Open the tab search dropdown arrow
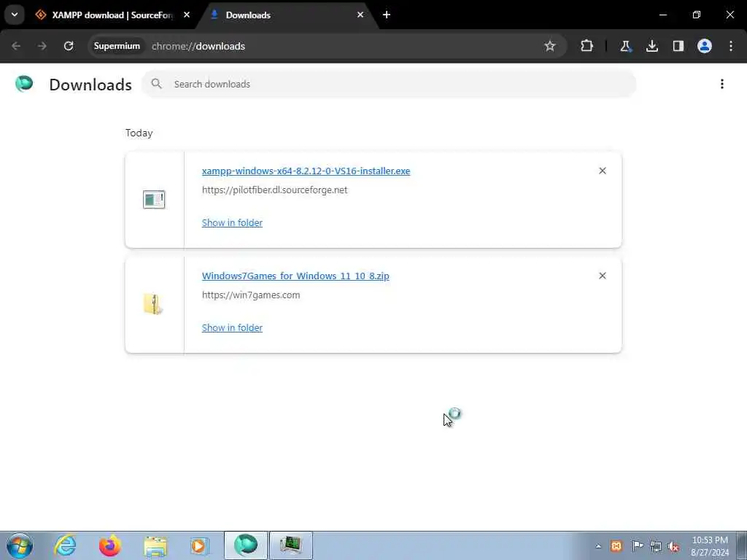This screenshot has width=747, height=560. pyautogui.click(x=15, y=15)
